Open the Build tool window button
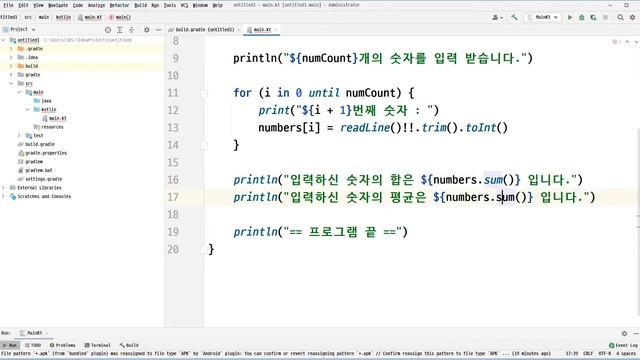 (129, 345)
